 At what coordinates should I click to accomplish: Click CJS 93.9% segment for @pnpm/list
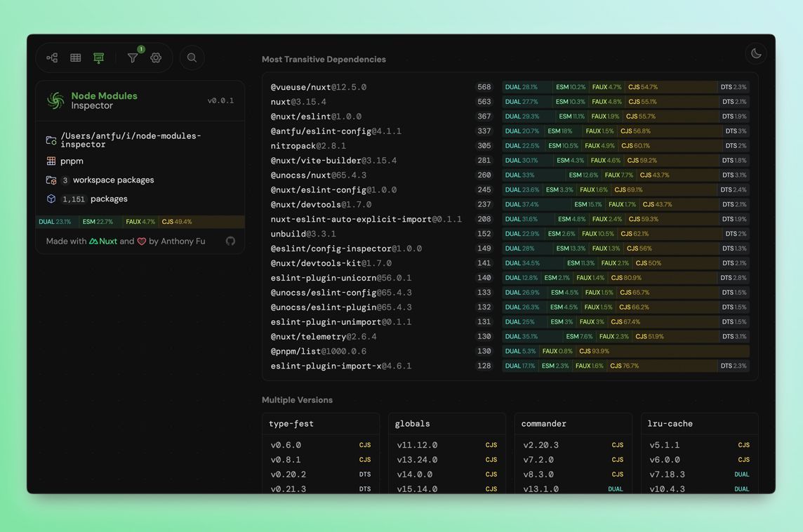(663, 351)
